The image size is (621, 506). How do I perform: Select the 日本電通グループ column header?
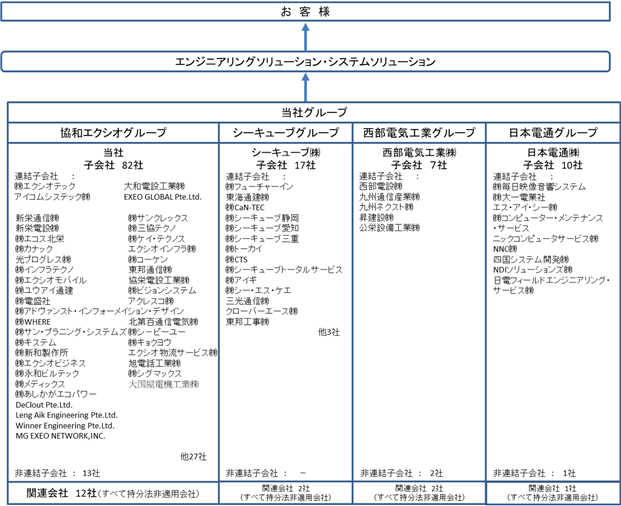pos(553,133)
